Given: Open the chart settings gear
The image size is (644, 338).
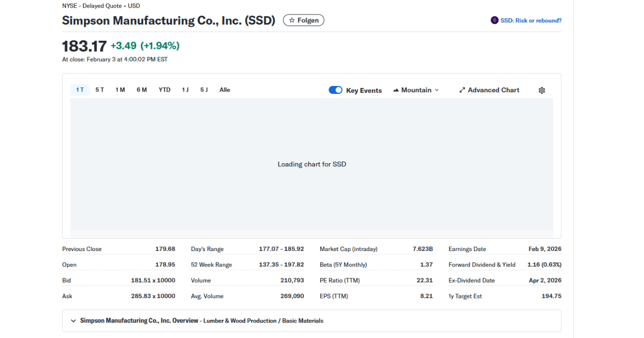Looking at the screenshot, I should pos(541,90).
